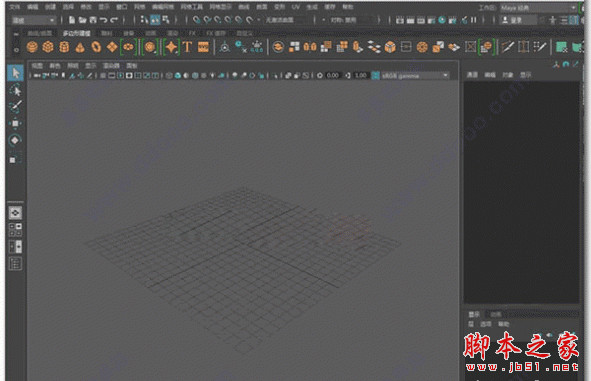Switch to single perspective pane layout
Screen dimensions: 591x381
(15, 213)
